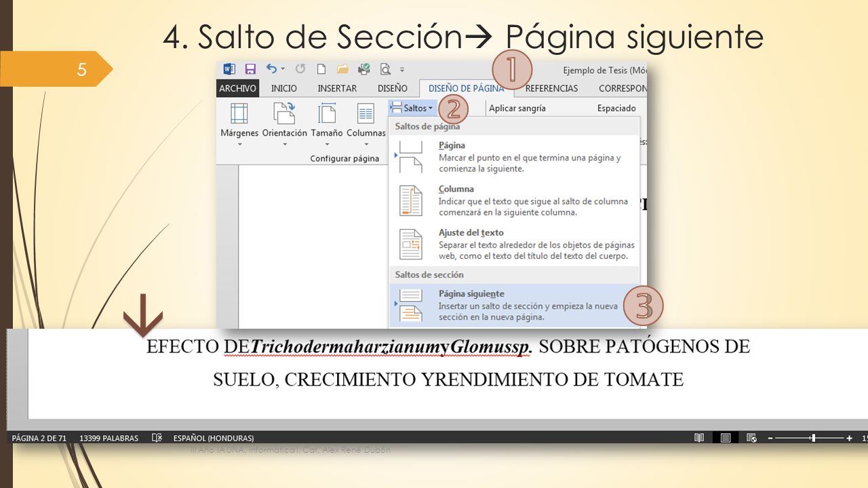Click the Word application icon in the title bar

tap(229, 69)
